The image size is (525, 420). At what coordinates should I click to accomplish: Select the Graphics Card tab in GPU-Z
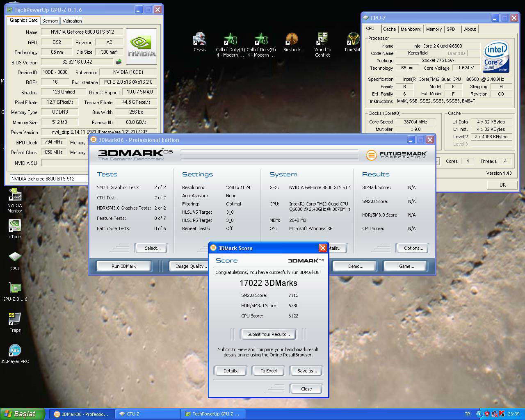(x=23, y=20)
